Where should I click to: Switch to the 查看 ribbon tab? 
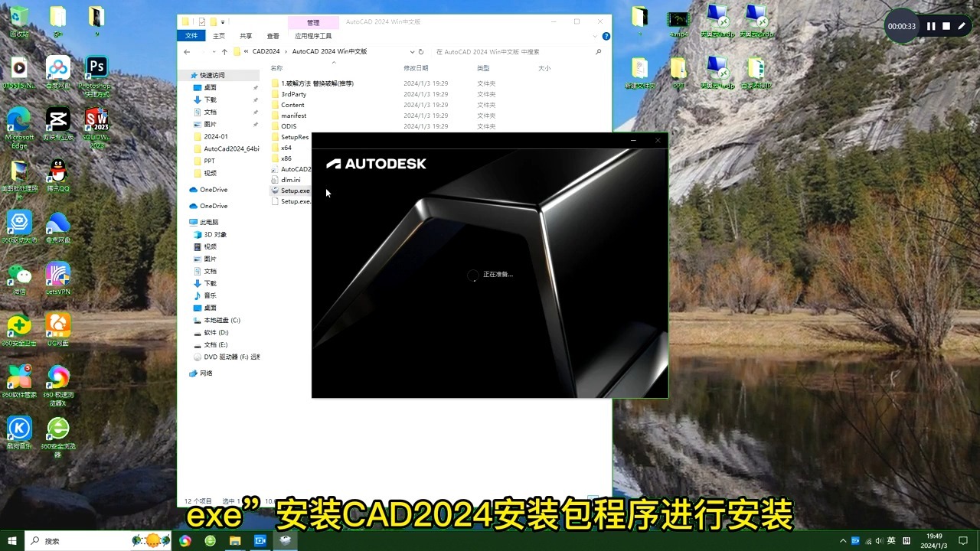[273, 35]
